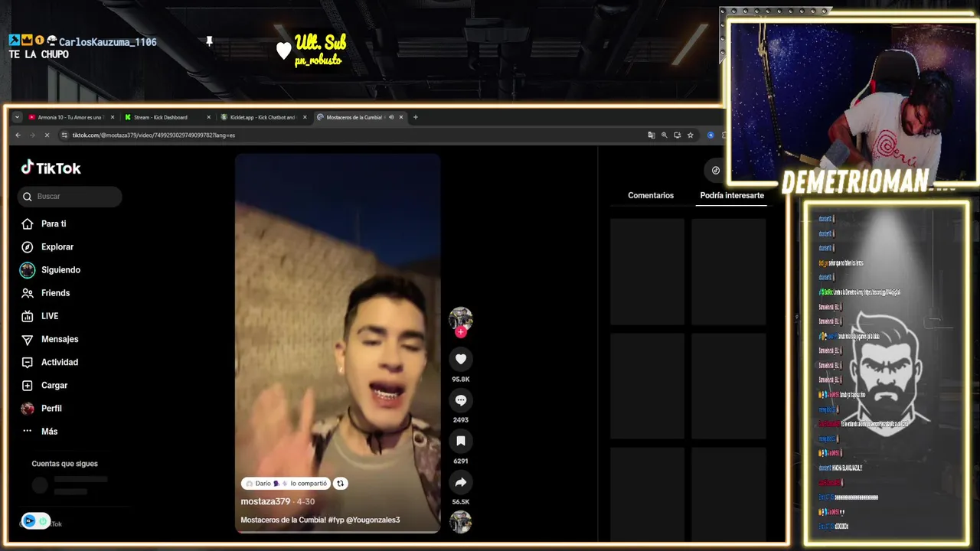The width and height of the screenshot is (980, 551).
Task: Focus the Buscar search field
Action: [70, 197]
